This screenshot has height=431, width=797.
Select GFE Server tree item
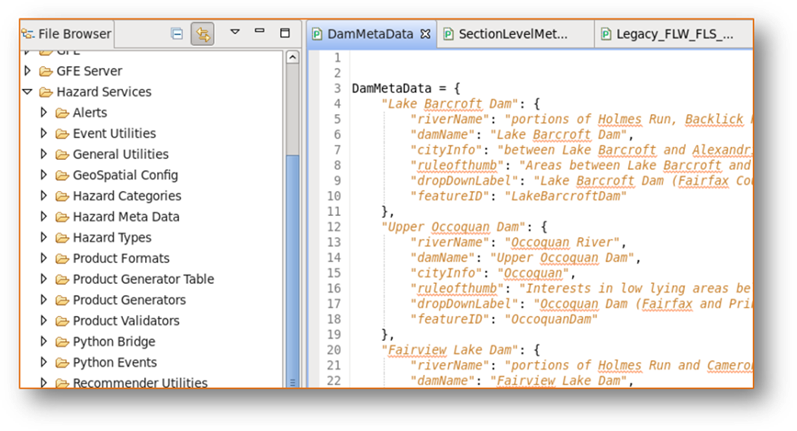click(x=89, y=71)
